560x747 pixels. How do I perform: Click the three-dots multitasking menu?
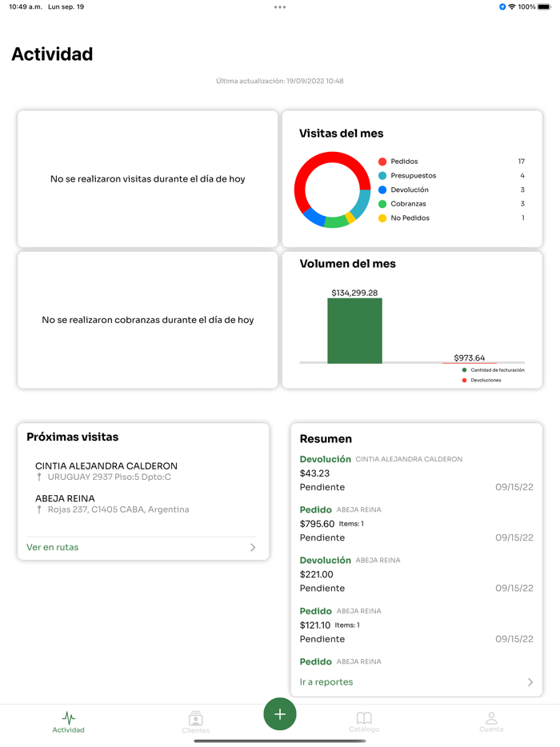tap(280, 7)
